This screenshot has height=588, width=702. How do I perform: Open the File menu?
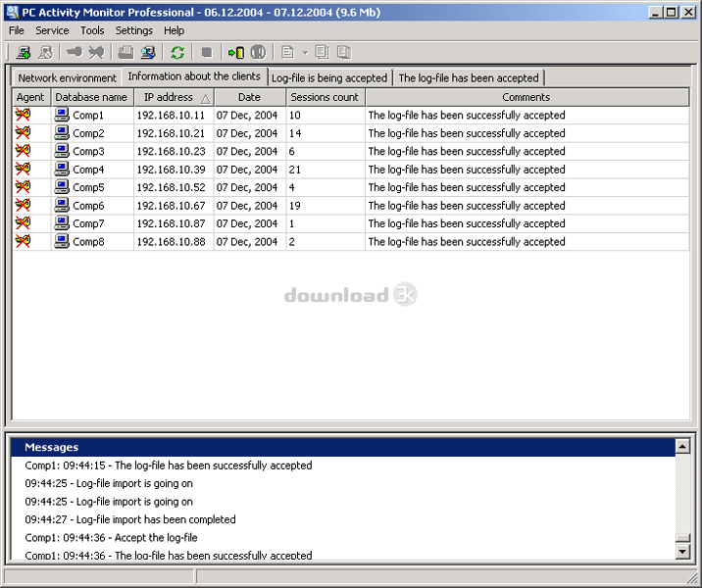click(x=17, y=30)
